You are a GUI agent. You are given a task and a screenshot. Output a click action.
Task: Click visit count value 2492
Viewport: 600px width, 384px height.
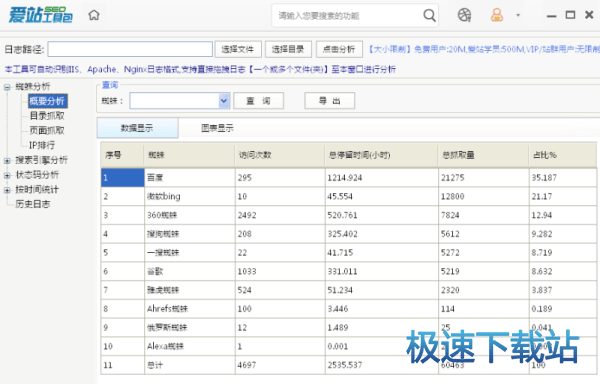(247, 215)
